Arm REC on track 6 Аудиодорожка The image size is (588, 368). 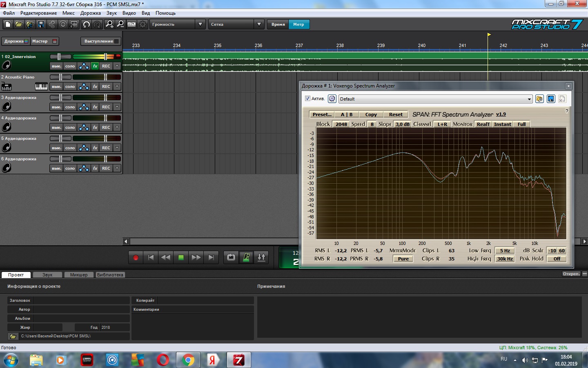pos(106,168)
